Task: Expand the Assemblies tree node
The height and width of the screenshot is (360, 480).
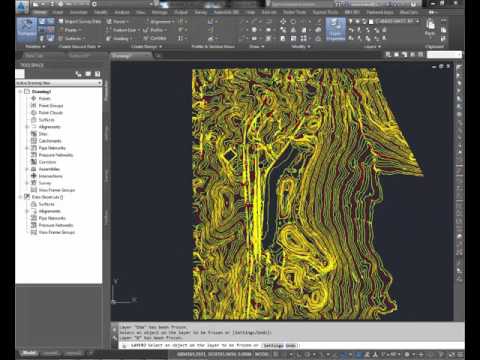Action: (x=27, y=169)
